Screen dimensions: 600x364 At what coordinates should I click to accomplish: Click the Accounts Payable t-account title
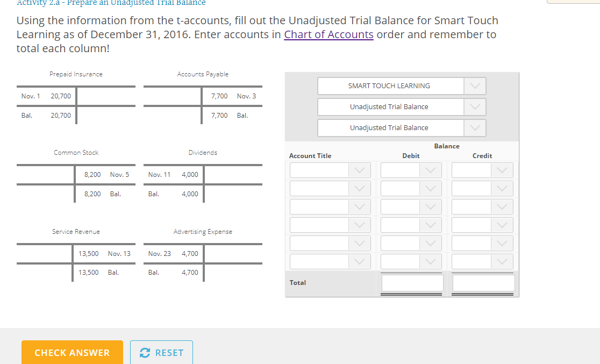(203, 74)
